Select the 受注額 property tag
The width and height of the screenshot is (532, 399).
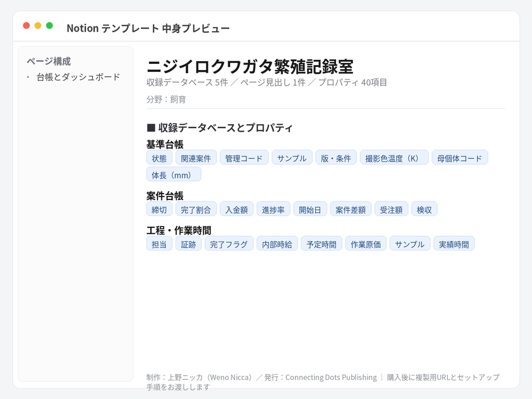[x=392, y=209]
